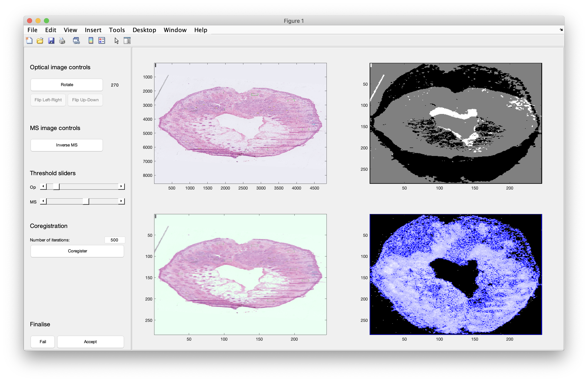Click the Link Plot toolbar icon
The width and height of the screenshot is (588, 382).
point(76,41)
